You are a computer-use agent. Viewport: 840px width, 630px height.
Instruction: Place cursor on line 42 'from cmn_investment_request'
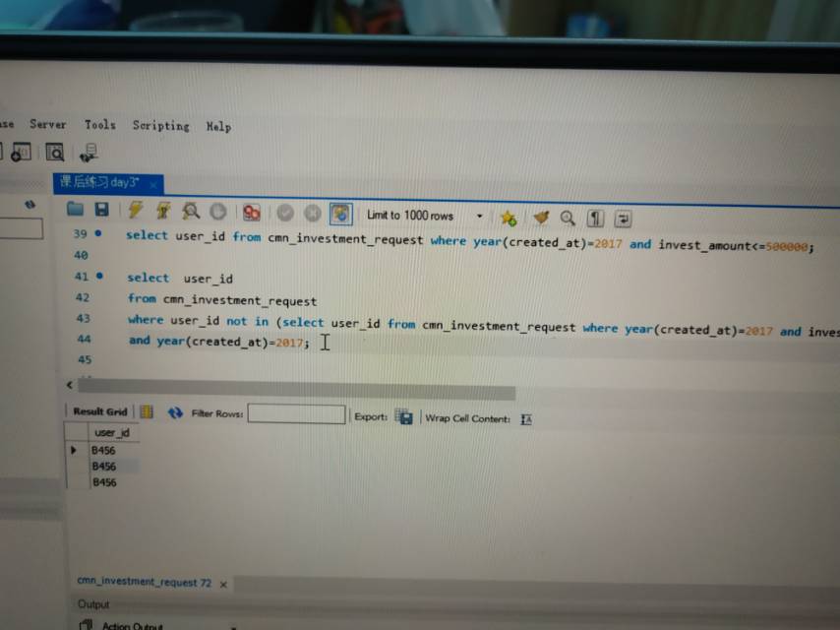221,299
